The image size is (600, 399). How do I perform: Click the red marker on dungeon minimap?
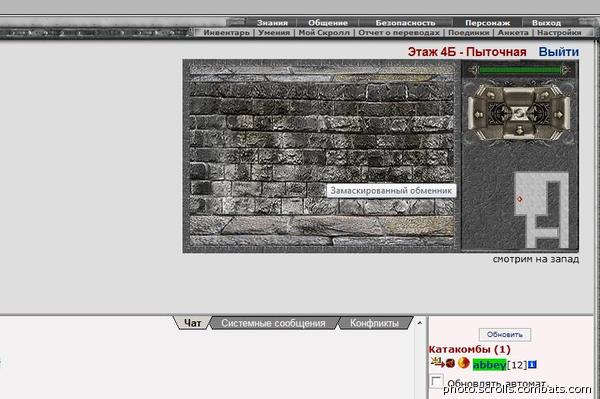point(520,199)
